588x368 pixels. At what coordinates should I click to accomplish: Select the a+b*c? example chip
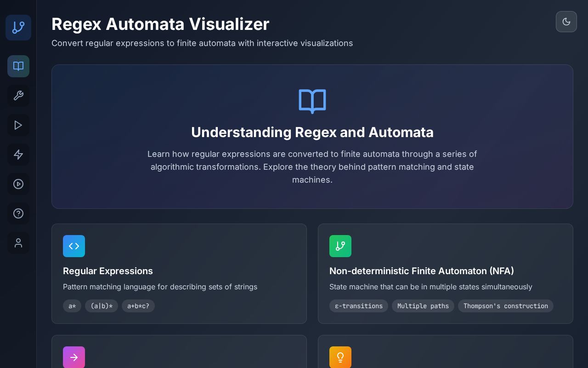click(x=138, y=306)
